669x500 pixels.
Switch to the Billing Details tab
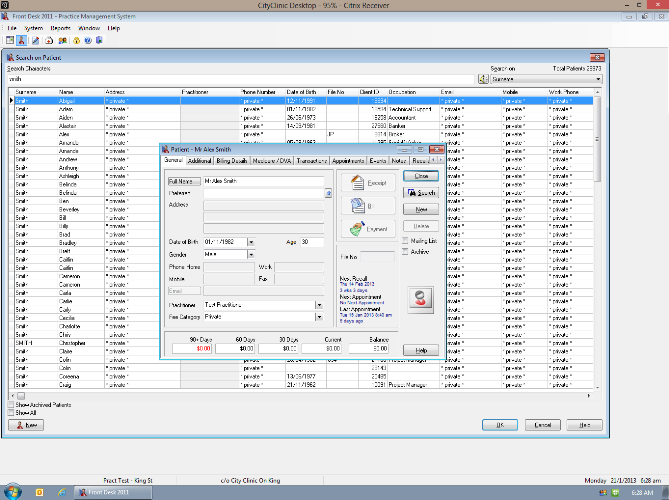click(x=231, y=160)
